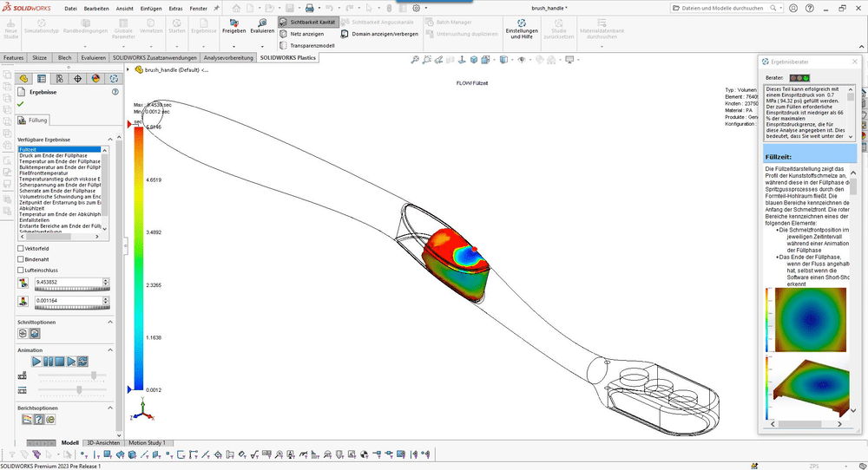The image size is (868, 470).
Task: Enable the Bindenaht checkbox
Action: coord(21,259)
